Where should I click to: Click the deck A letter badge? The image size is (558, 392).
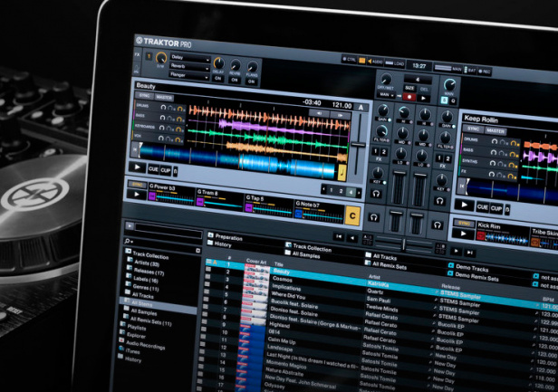[361, 108]
